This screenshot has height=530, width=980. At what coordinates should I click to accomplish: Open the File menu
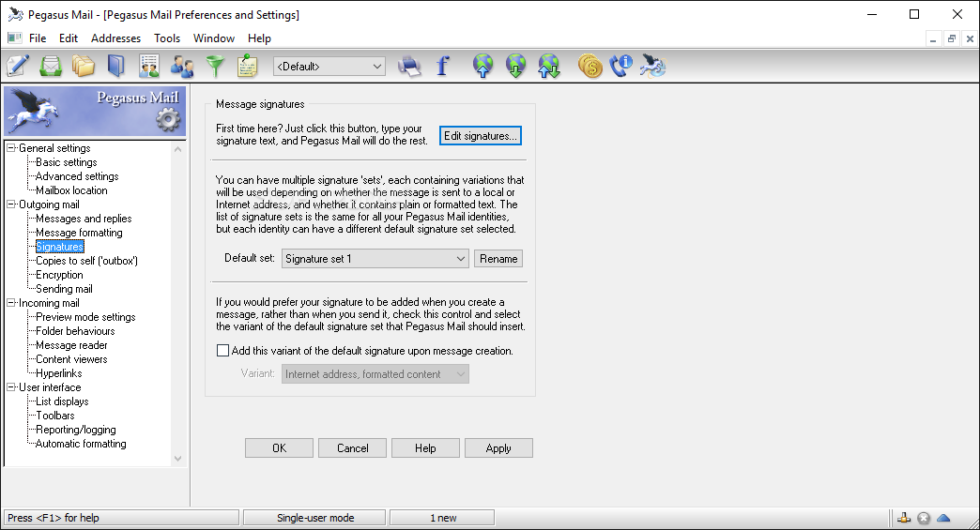(x=38, y=38)
